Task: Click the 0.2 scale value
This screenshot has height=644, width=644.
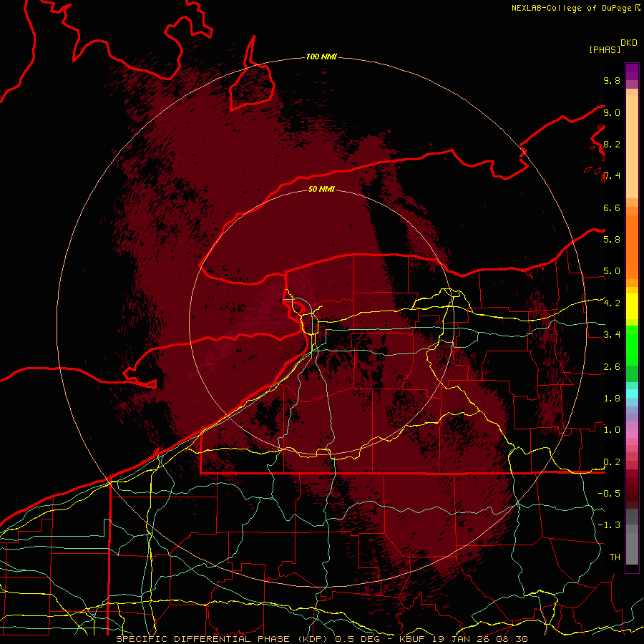Action: click(612, 462)
